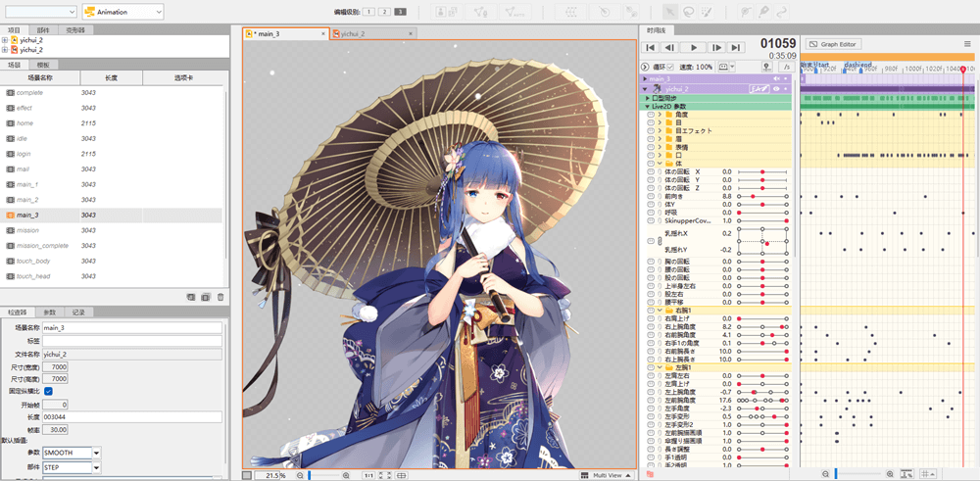This screenshot has width=980, height=481.
Task: Collapse the 右腕1 parameter folder
Action: coord(660,310)
